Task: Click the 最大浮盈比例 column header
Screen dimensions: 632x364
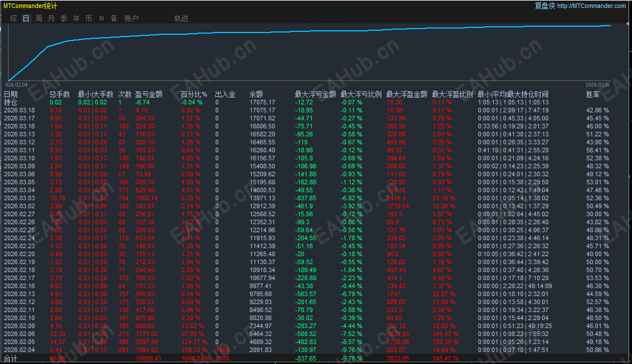Action: pyautogui.click(x=452, y=94)
